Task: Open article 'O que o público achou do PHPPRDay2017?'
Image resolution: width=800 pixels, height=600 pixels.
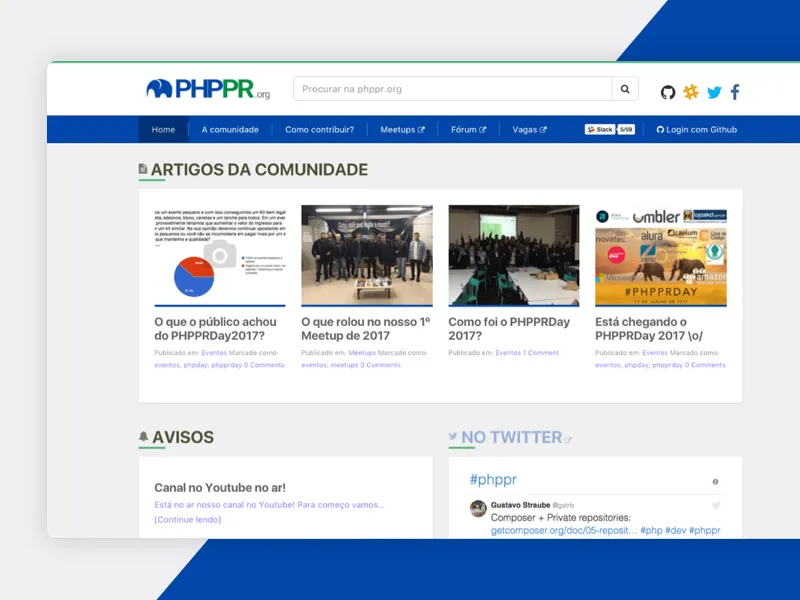Action: point(215,329)
